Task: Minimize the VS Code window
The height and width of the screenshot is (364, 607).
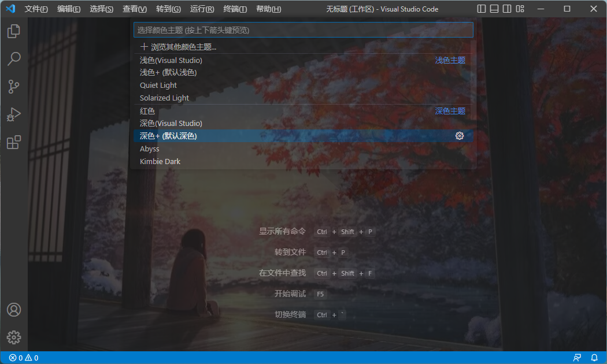Action: (541, 9)
